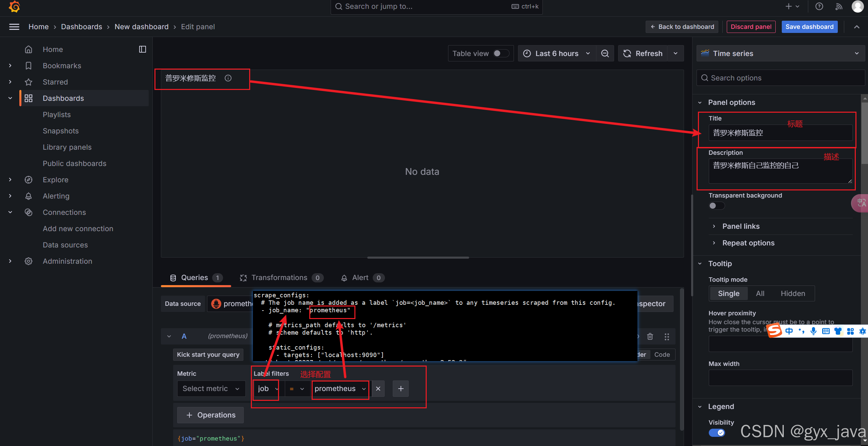Click the dock sidebar menu icon
The height and width of the screenshot is (446, 868).
point(143,49)
